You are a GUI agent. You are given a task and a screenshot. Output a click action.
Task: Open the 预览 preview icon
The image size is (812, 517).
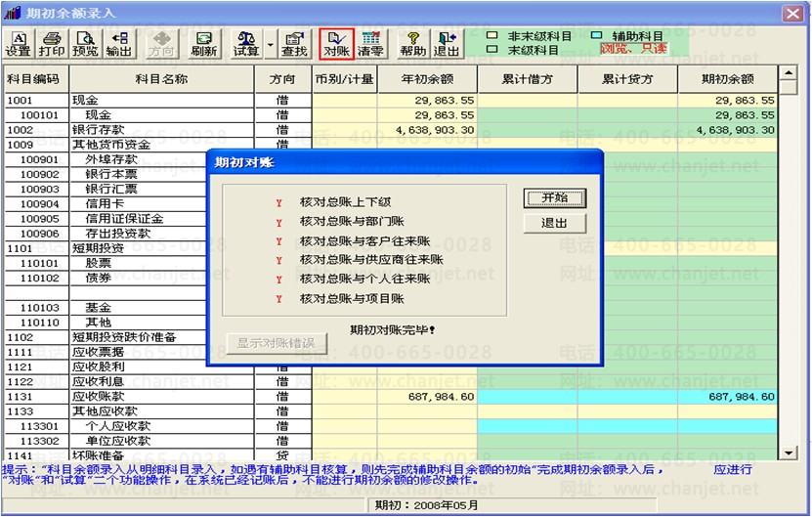pyautogui.click(x=85, y=44)
